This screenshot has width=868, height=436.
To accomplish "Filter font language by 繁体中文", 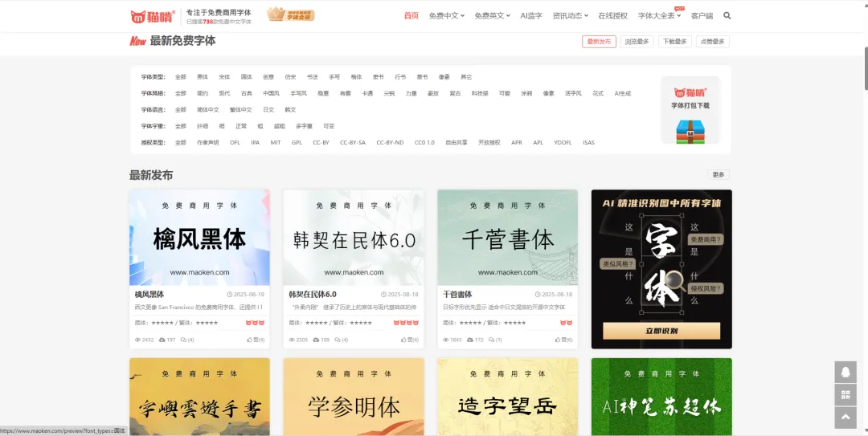I will click(x=241, y=110).
